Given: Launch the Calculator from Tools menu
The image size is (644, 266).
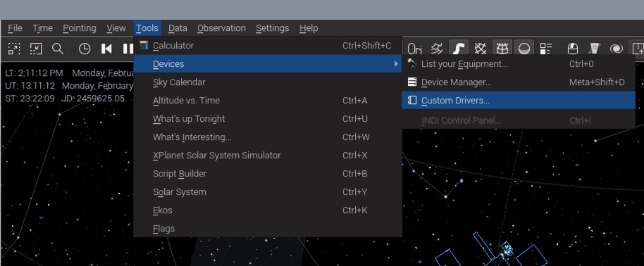Looking at the screenshot, I should (x=267, y=46).
